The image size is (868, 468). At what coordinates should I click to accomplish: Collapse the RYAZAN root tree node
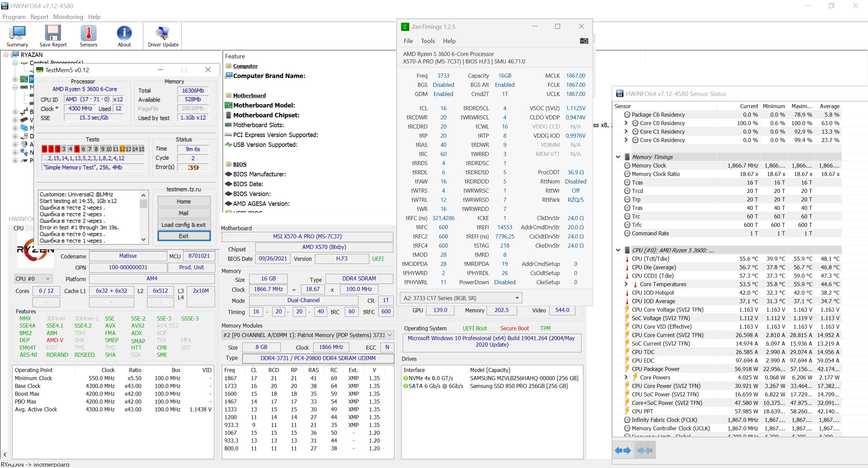coord(6,55)
